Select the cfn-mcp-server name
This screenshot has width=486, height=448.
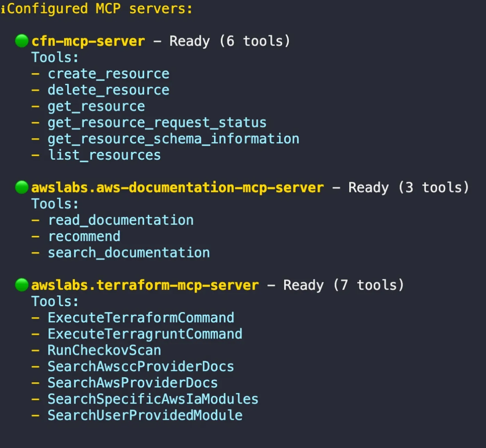[x=88, y=41]
